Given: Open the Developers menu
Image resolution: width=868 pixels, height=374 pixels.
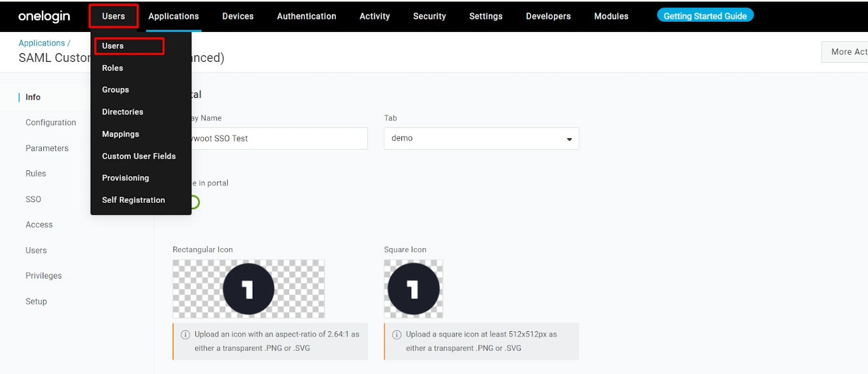Looking at the screenshot, I should (x=548, y=16).
